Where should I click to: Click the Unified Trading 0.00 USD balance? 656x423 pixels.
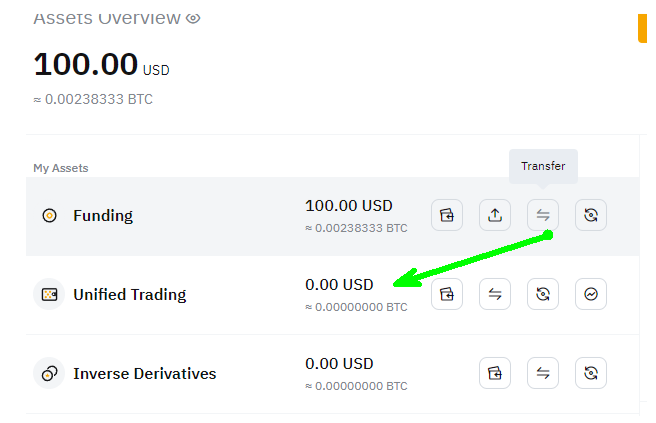339,285
